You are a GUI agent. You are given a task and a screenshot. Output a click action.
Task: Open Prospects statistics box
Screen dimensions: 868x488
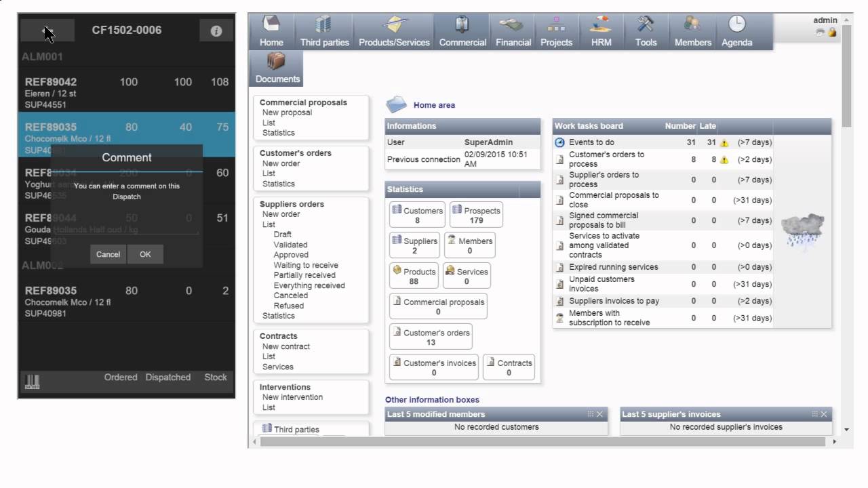[476, 215]
